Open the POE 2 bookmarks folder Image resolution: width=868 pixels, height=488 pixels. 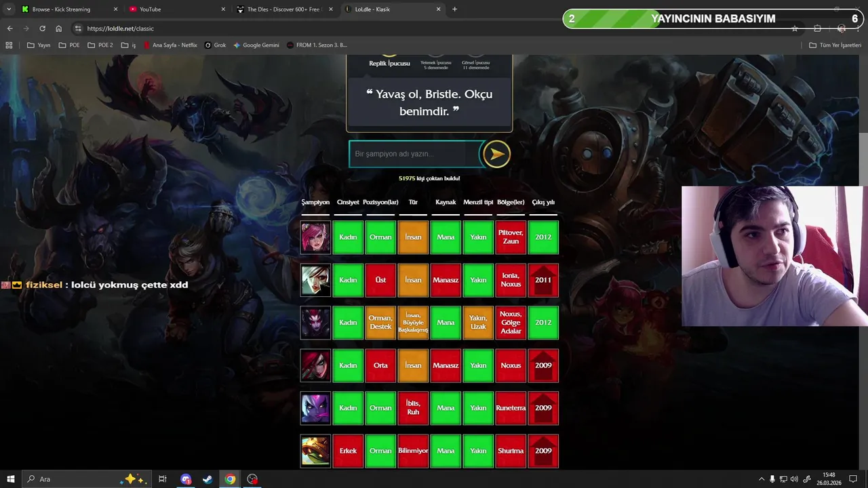(x=100, y=45)
